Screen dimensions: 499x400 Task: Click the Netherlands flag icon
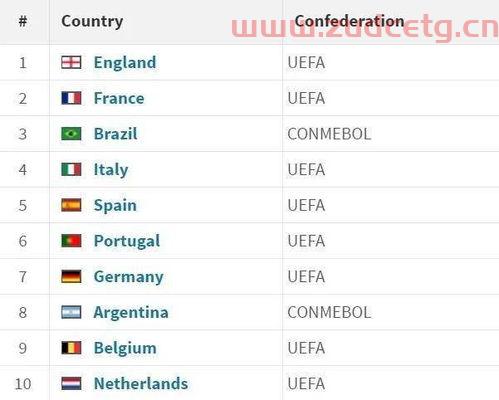(71, 383)
